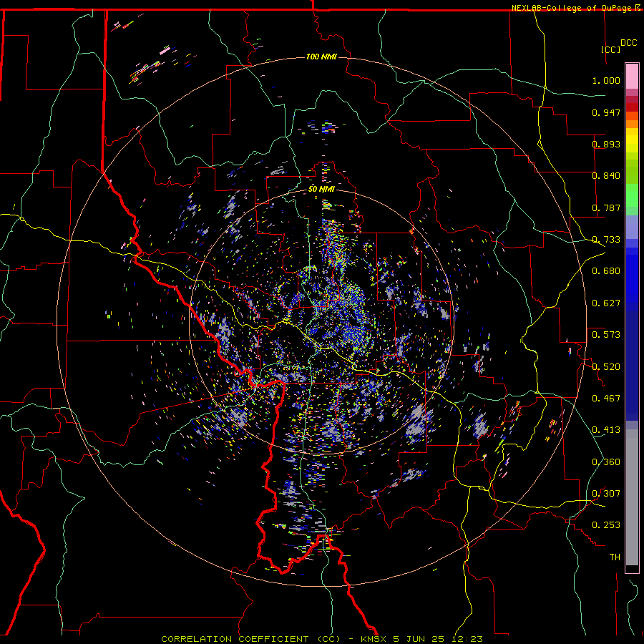Viewport: 644px width, 644px height.
Task: Click the 0.360 value on the color scale
Action: click(606, 462)
